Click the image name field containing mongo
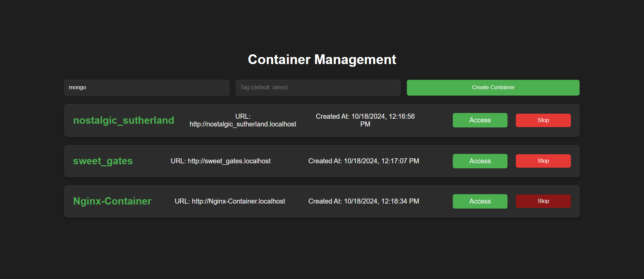Viewport: 644px width, 279px height. (x=147, y=88)
